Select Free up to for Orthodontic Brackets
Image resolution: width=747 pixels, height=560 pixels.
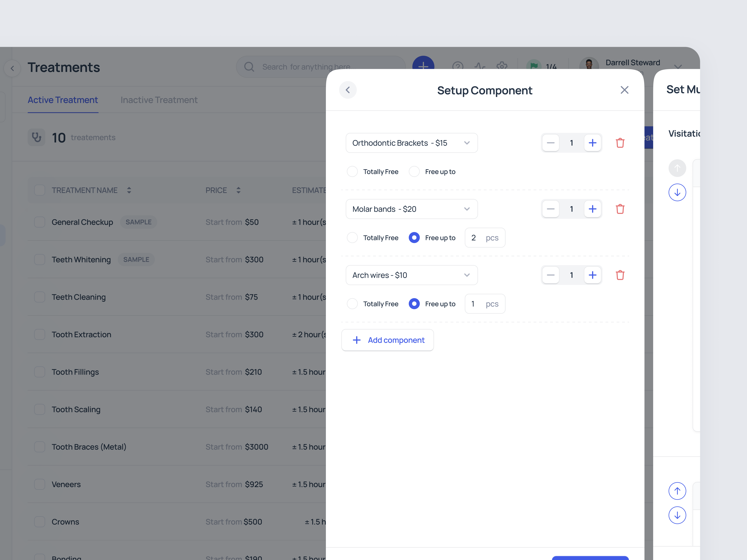[x=414, y=171]
